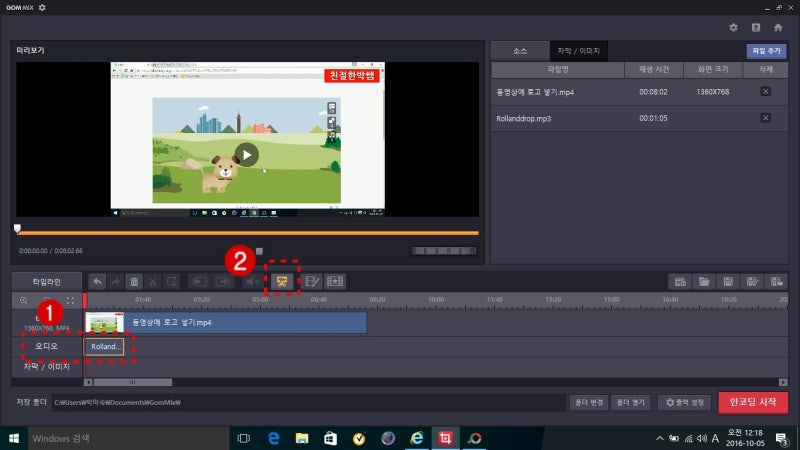Open Microsoft Edge from the taskbar
800x450 pixels.
pos(273,438)
